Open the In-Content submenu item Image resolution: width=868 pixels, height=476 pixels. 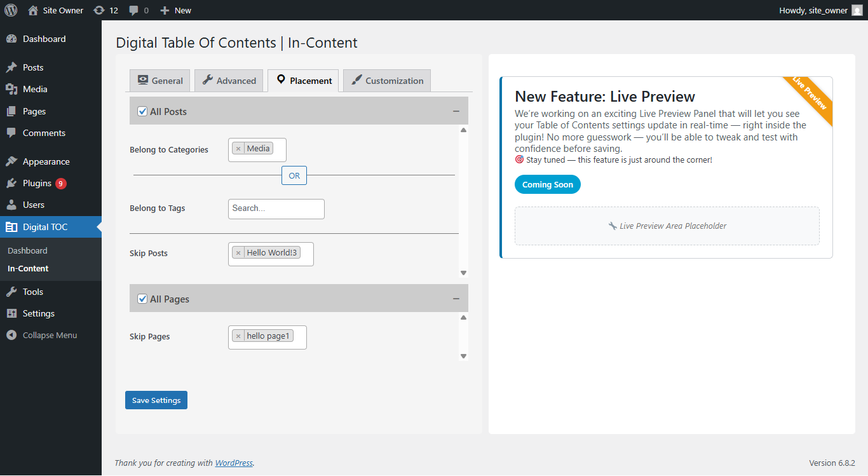pyautogui.click(x=28, y=268)
